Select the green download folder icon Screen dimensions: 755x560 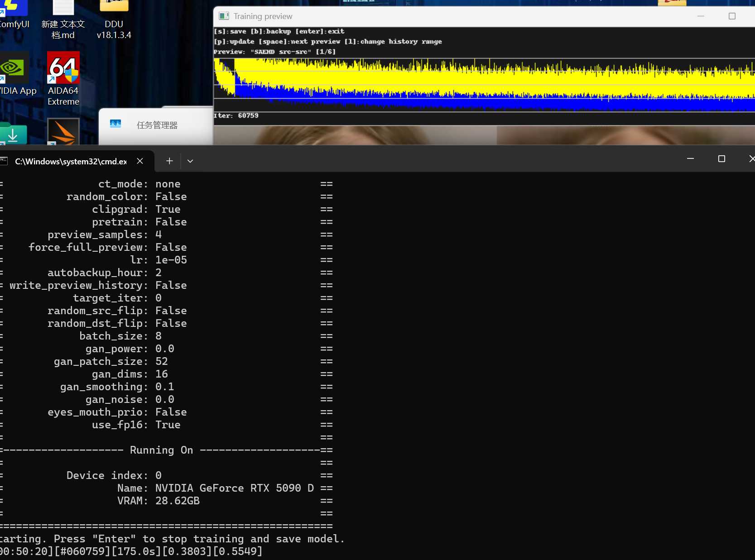click(x=13, y=134)
